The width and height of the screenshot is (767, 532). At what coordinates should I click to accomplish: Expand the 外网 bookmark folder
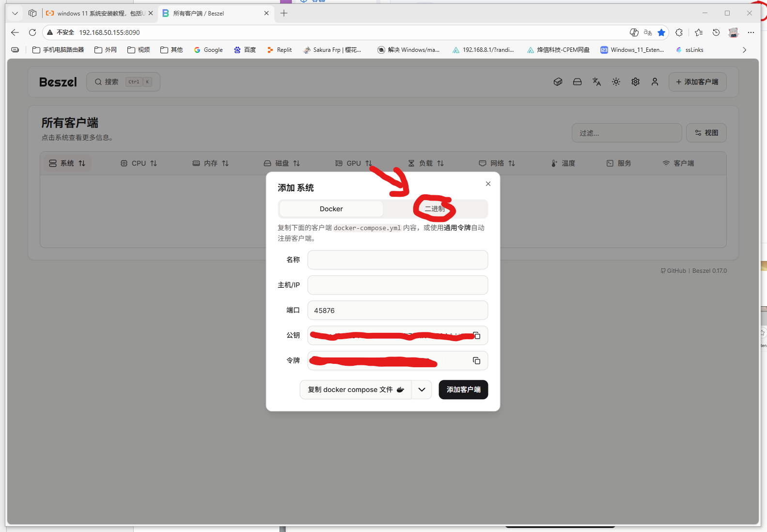click(x=106, y=50)
